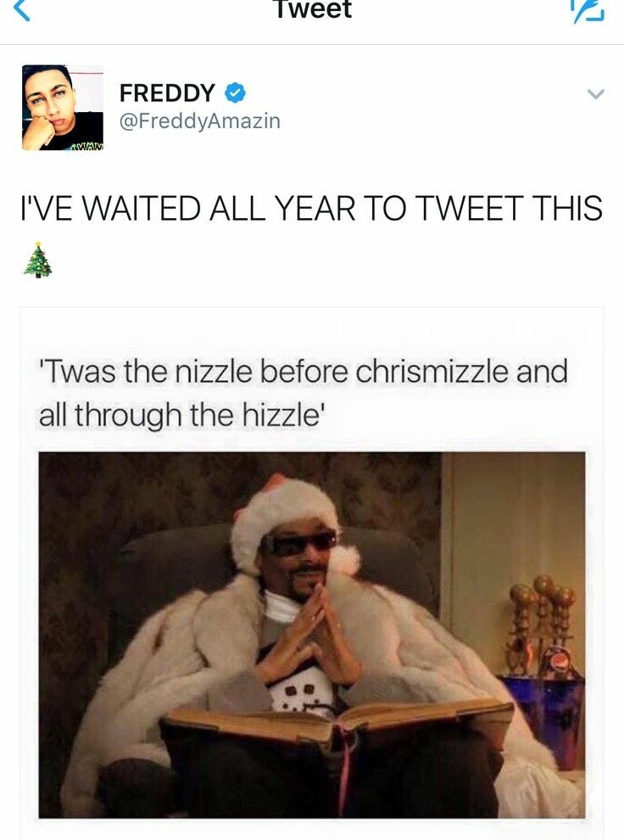Image resolution: width=624 pixels, height=840 pixels.
Task: Expand the tweet options chevron
Action: coord(595,94)
